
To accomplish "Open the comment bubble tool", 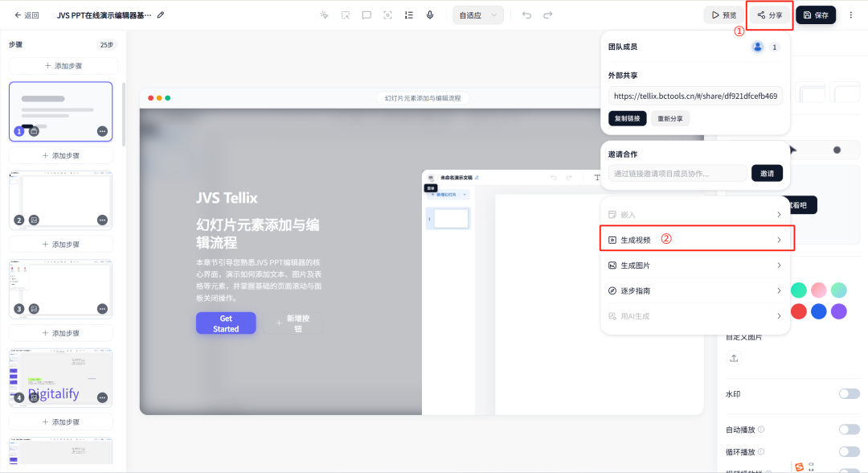I will pyautogui.click(x=366, y=15).
